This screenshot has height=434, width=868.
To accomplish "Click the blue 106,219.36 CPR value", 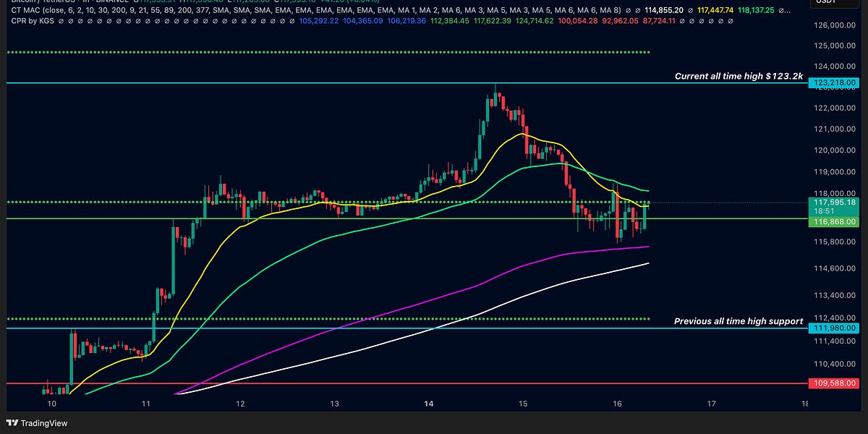I will pos(408,22).
